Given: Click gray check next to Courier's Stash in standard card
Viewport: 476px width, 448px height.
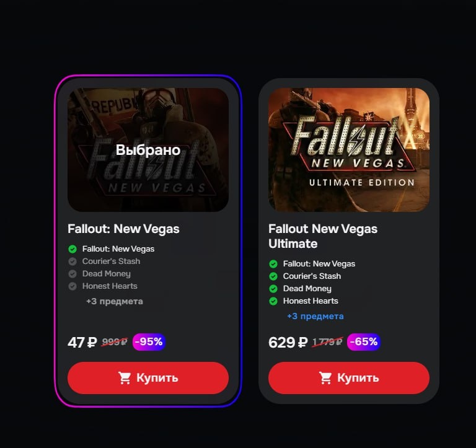Looking at the screenshot, I should (73, 261).
